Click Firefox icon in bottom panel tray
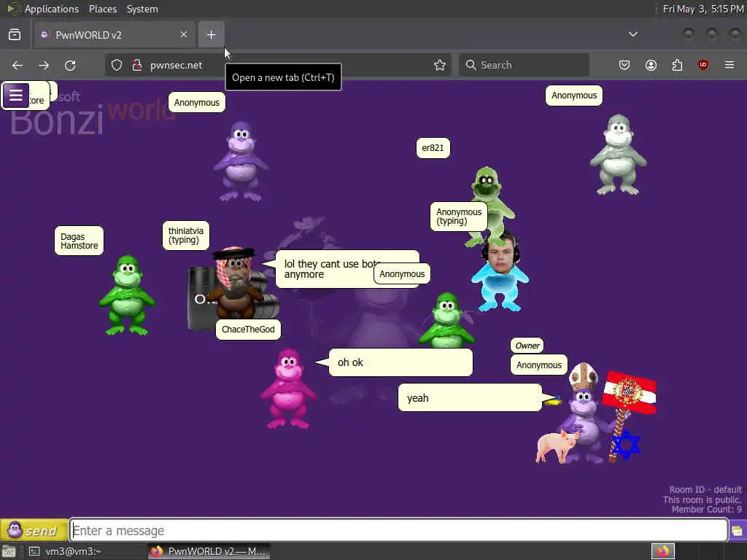Screen dimensions: 747x560 click(662, 551)
